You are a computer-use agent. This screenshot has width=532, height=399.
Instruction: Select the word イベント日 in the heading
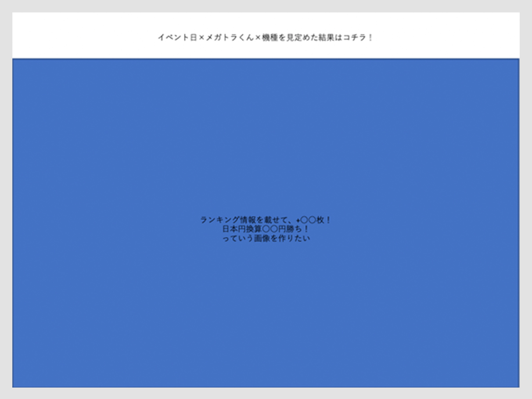[x=177, y=38]
